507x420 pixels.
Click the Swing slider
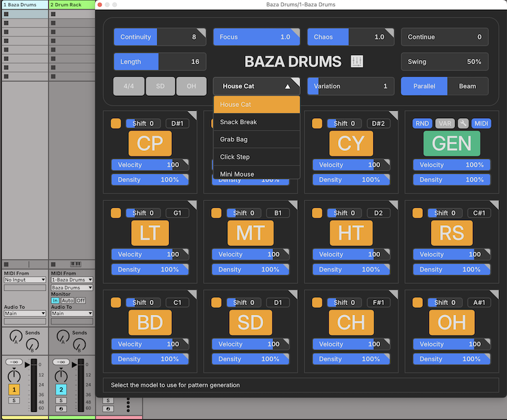(444, 62)
